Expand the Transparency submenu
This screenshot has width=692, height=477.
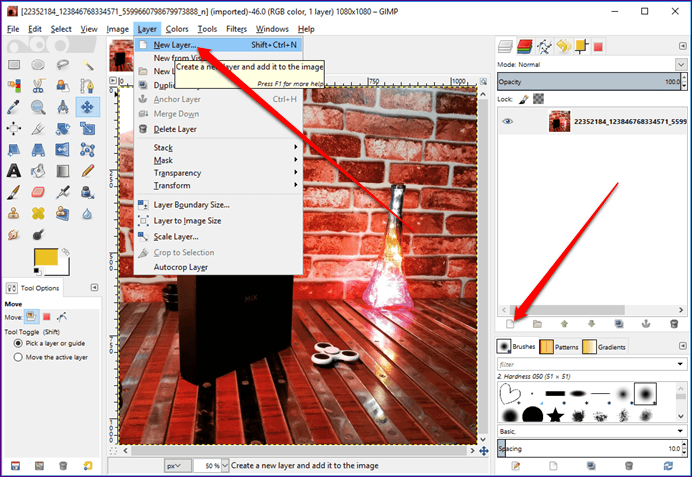[218, 173]
